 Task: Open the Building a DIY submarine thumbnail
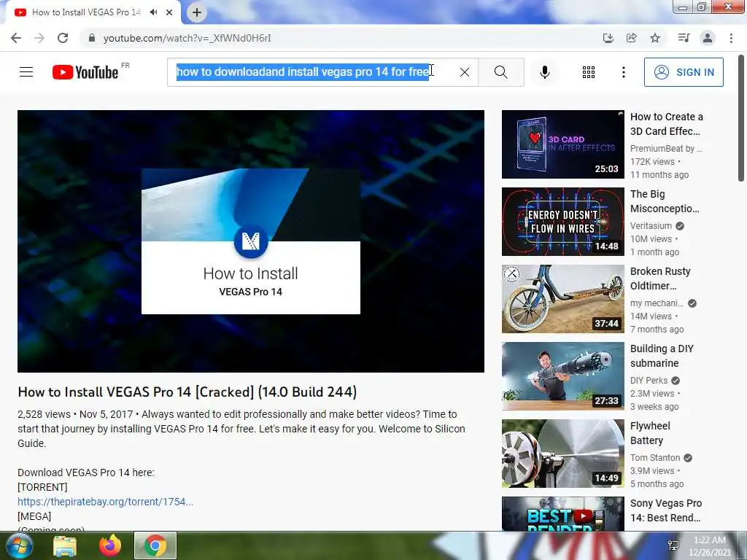[562, 376]
